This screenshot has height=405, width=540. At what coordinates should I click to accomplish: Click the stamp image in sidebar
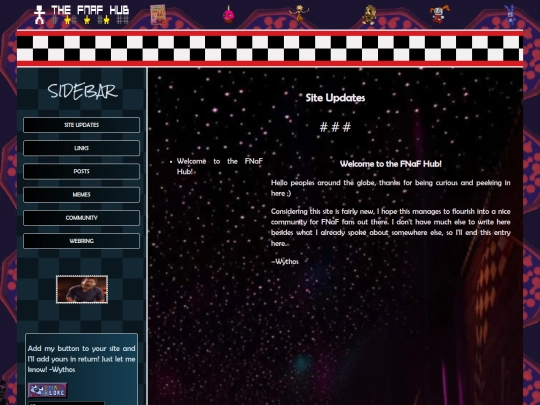point(82,290)
